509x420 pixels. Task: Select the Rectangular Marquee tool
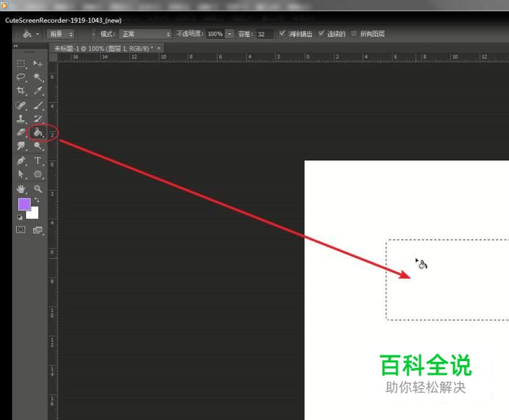[21, 63]
